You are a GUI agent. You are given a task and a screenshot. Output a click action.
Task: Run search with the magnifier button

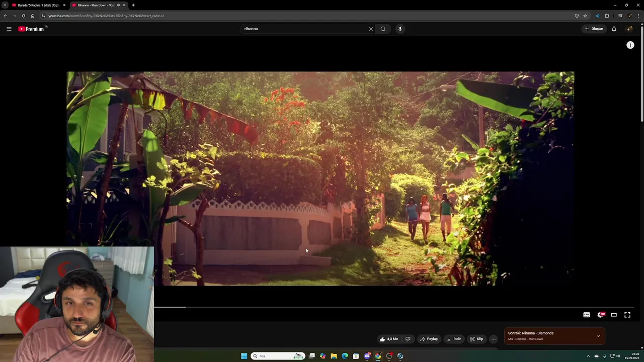click(x=383, y=29)
